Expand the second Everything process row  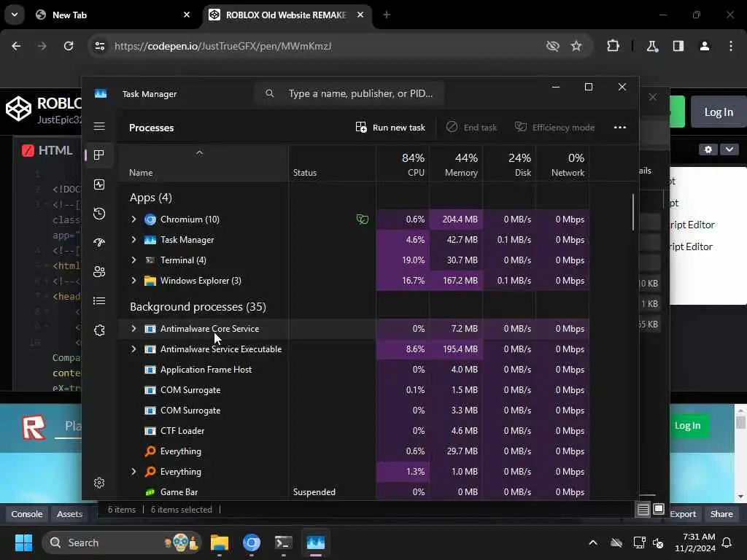click(134, 472)
